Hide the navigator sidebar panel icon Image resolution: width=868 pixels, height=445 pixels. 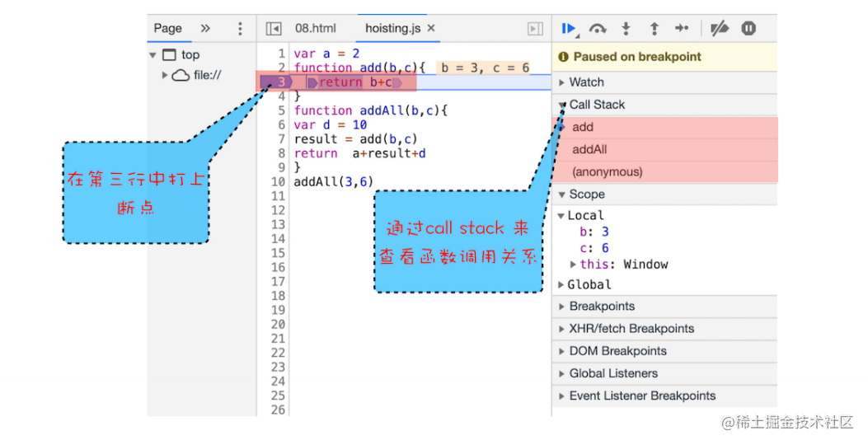pos(274,29)
